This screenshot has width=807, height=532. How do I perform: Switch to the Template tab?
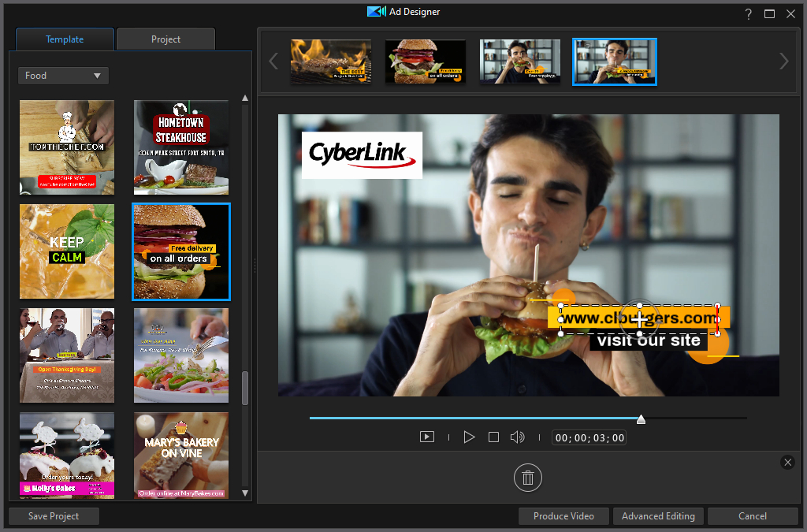(65, 39)
